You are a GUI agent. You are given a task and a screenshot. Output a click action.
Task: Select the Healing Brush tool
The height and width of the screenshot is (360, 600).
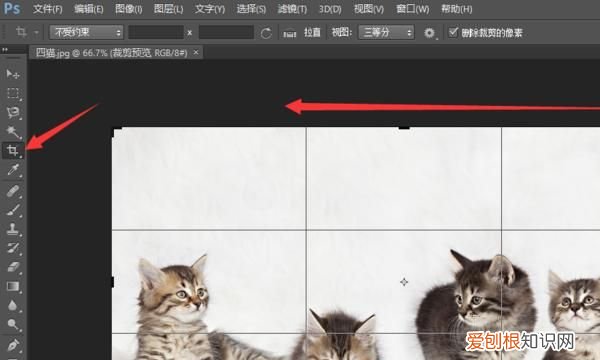(x=13, y=191)
